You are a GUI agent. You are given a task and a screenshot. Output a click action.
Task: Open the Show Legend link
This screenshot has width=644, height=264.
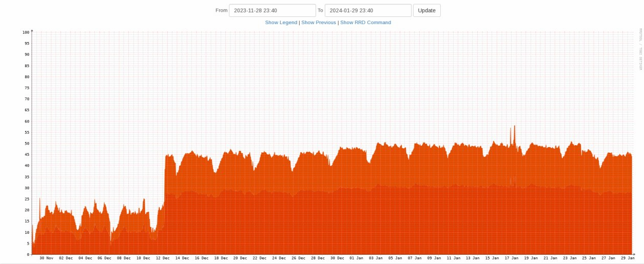click(281, 23)
